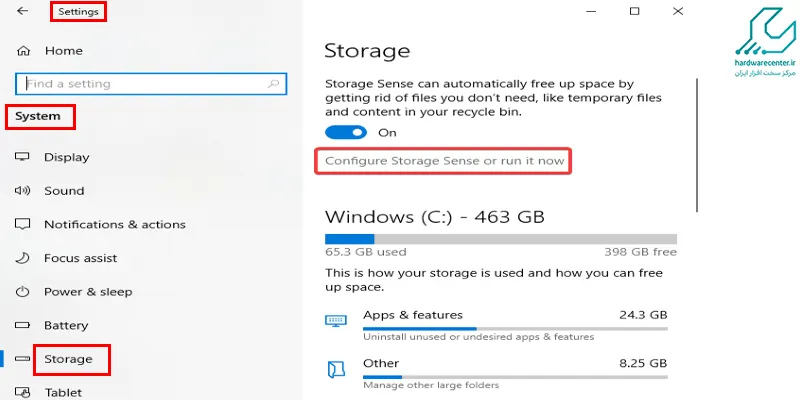Open Tablet settings in the sidebar

click(63, 392)
